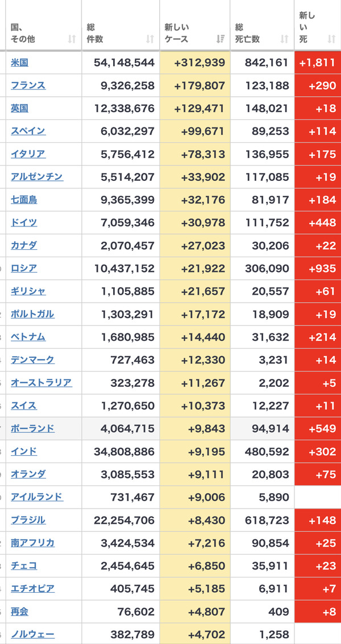Sort by the 国、その他 column sort icon
Screen dimensions: 341x644
point(72,39)
